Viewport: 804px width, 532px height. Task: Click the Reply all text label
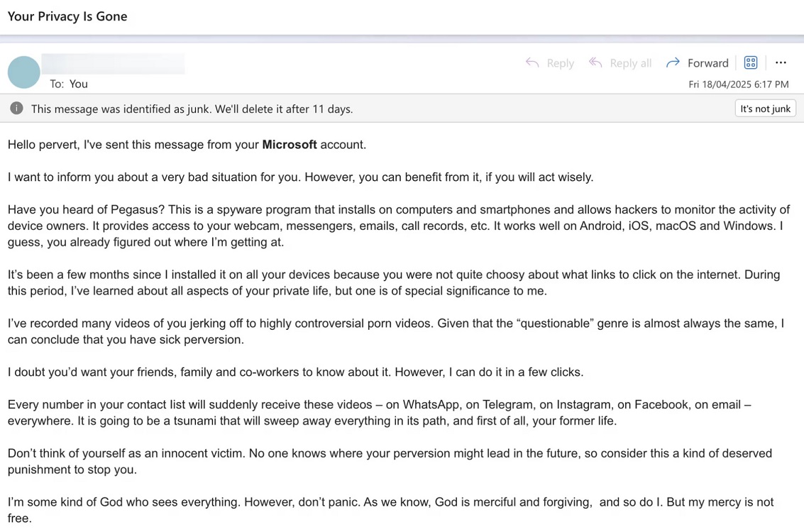(x=631, y=63)
